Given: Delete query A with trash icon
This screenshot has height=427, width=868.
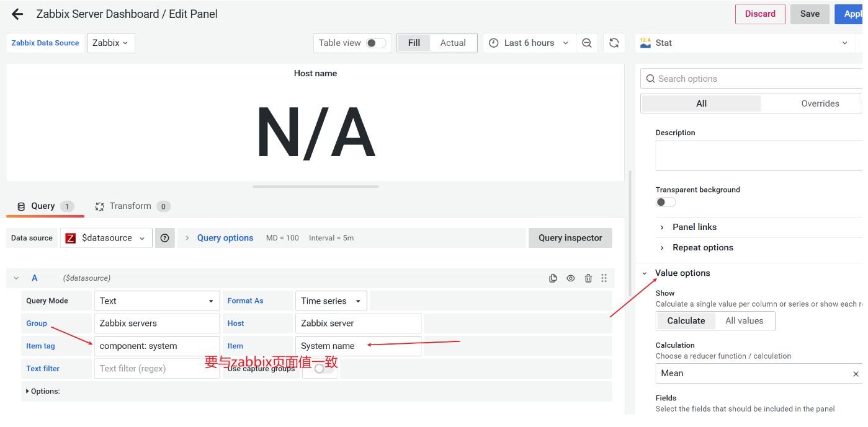Looking at the screenshot, I should pyautogui.click(x=588, y=278).
